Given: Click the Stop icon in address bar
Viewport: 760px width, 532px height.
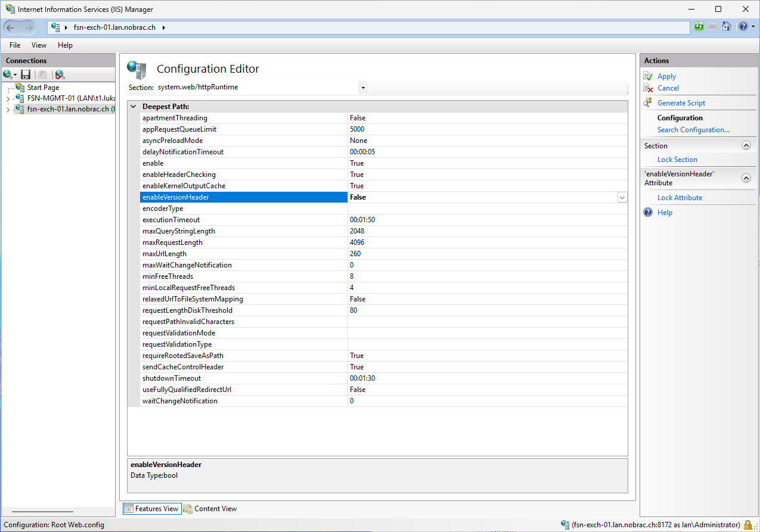Looking at the screenshot, I should [x=713, y=27].
